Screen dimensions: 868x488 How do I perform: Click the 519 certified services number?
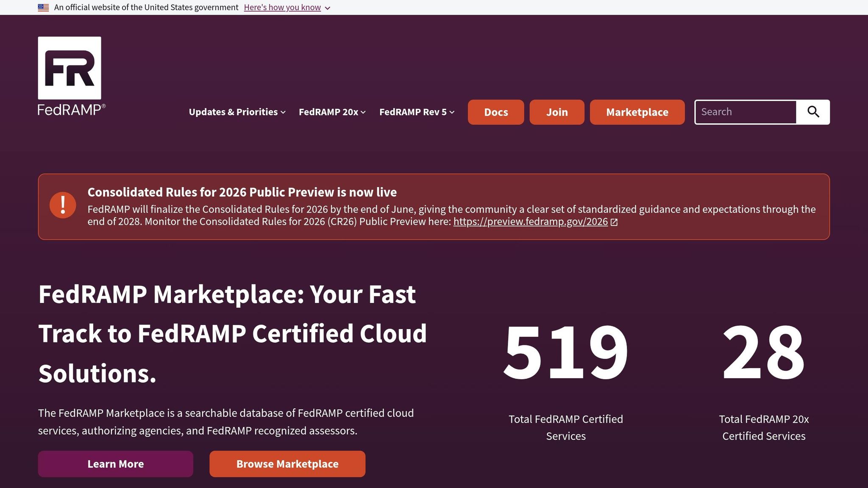(x=566, y=352)
